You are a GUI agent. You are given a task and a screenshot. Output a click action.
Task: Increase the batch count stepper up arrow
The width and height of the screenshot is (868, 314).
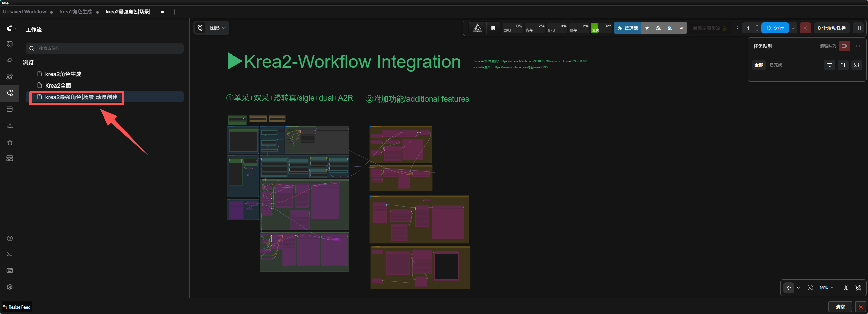[757, 26]
